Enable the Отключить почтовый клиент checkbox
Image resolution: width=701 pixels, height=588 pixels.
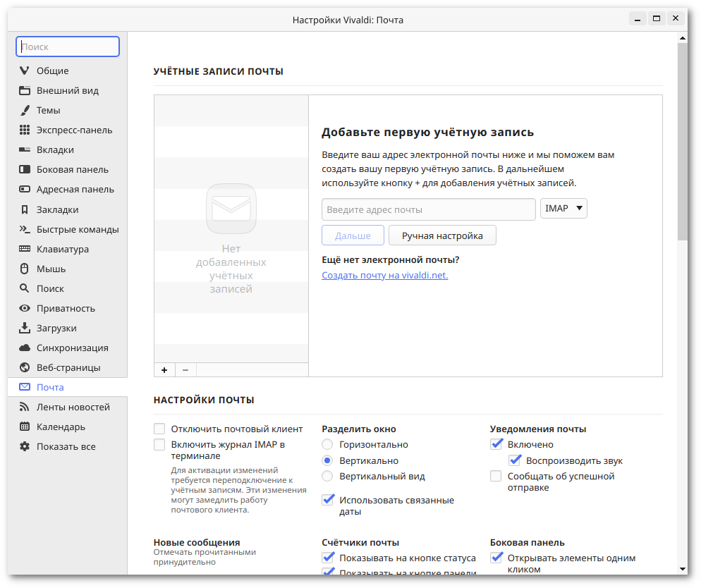click(159, 429)
